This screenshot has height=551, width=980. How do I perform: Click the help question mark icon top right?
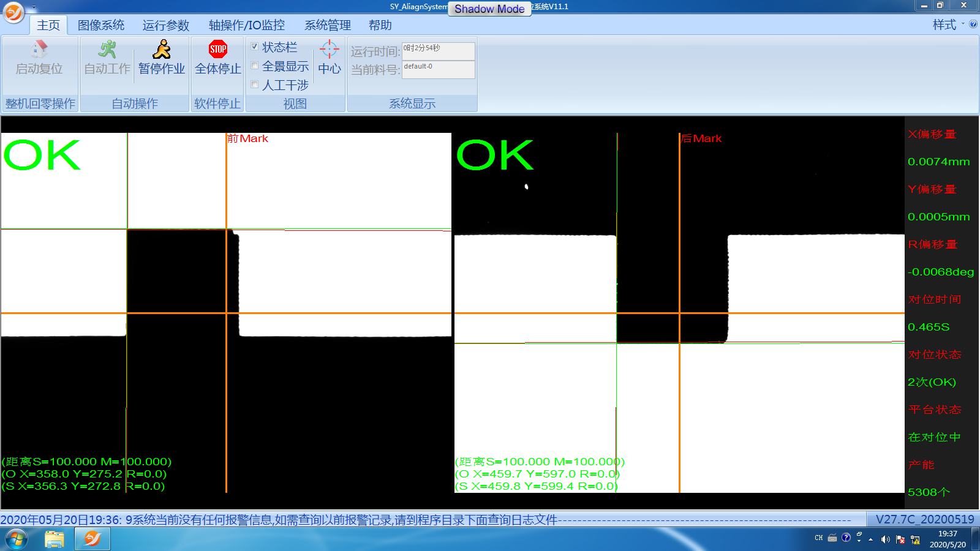pos(973,24)
